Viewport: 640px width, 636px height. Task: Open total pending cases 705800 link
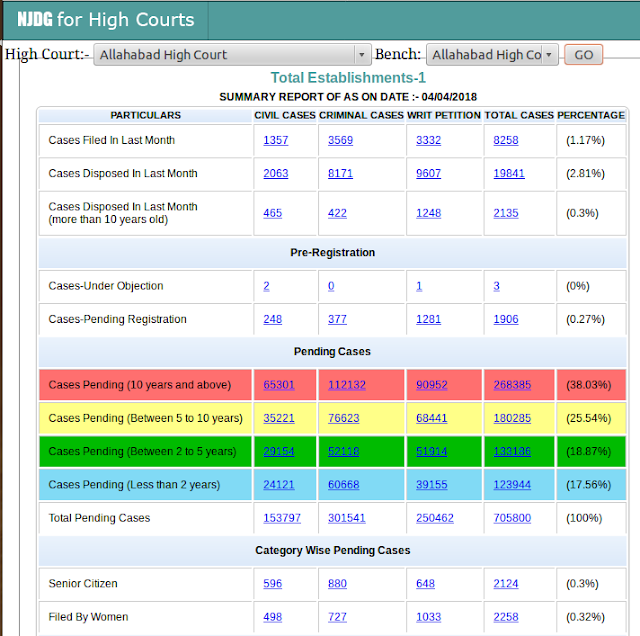click(512, 518)
